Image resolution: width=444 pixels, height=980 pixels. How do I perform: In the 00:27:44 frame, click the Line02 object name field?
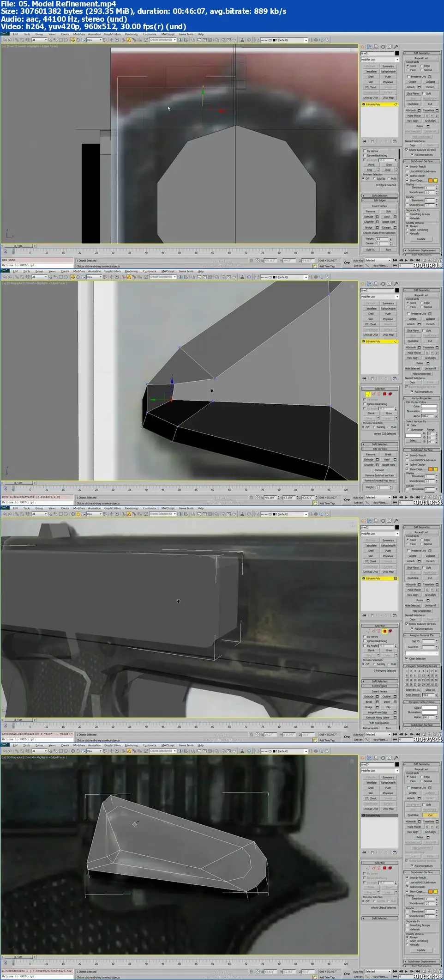click(377, 528)
